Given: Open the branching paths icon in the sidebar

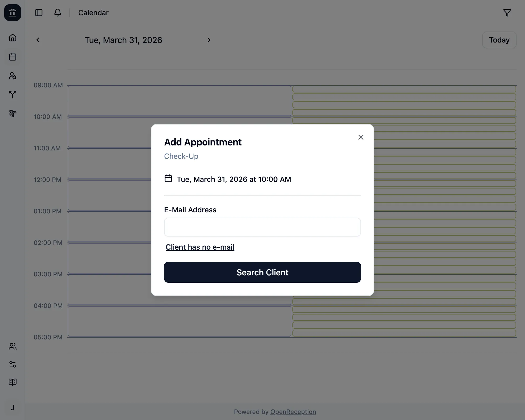Looking at the screenshot, I should pyautogui.click(x=12, y=95).
